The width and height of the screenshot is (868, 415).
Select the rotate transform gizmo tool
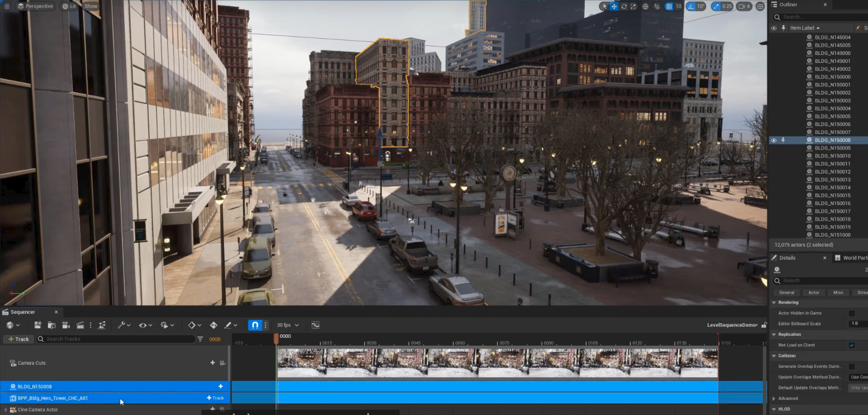(x=624, y=6)
